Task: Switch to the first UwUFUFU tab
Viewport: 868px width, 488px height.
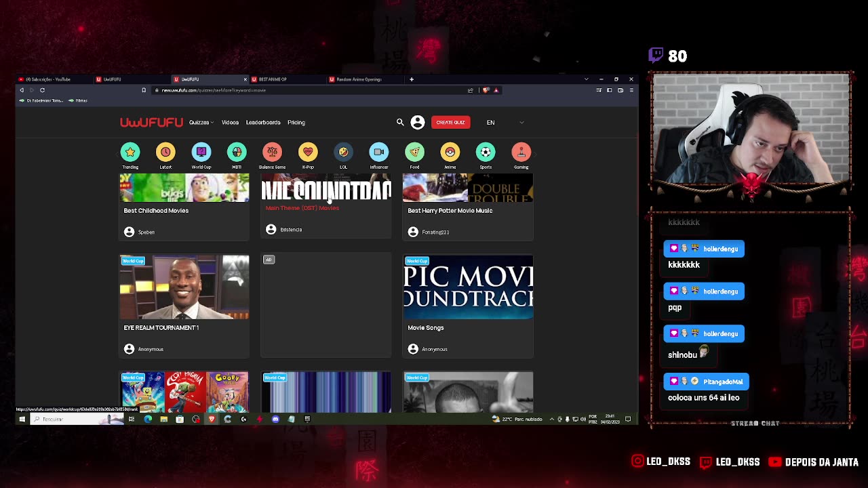Action: (x=132, y=79)
